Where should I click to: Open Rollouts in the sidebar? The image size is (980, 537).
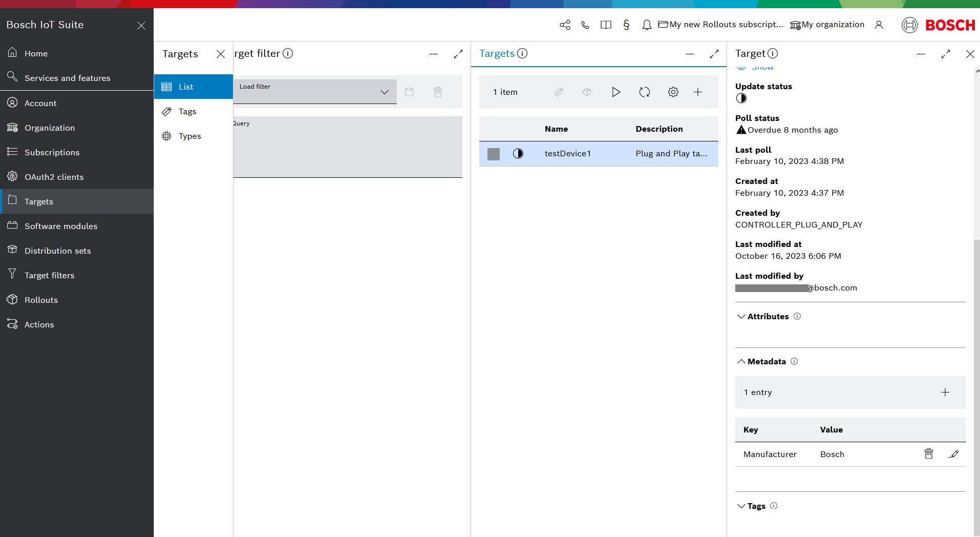point(41,300)
